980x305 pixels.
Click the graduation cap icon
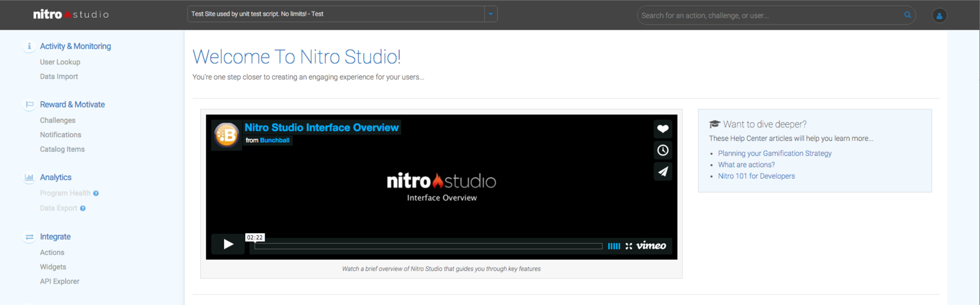714,124
